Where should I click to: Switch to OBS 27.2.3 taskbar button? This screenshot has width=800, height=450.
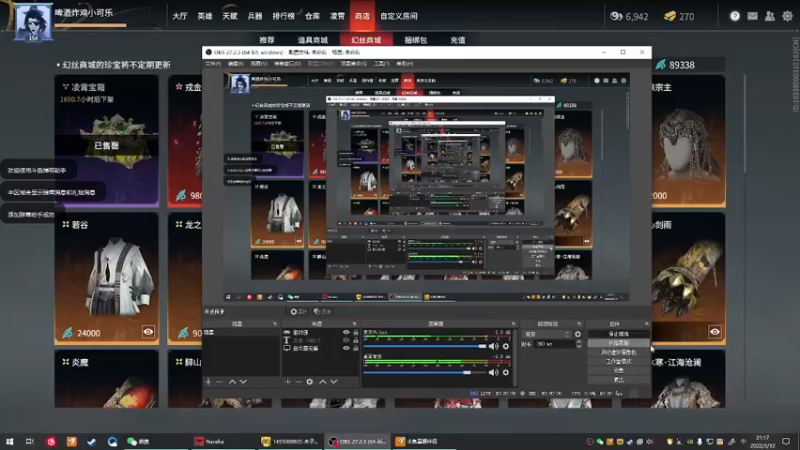point(358,441)
